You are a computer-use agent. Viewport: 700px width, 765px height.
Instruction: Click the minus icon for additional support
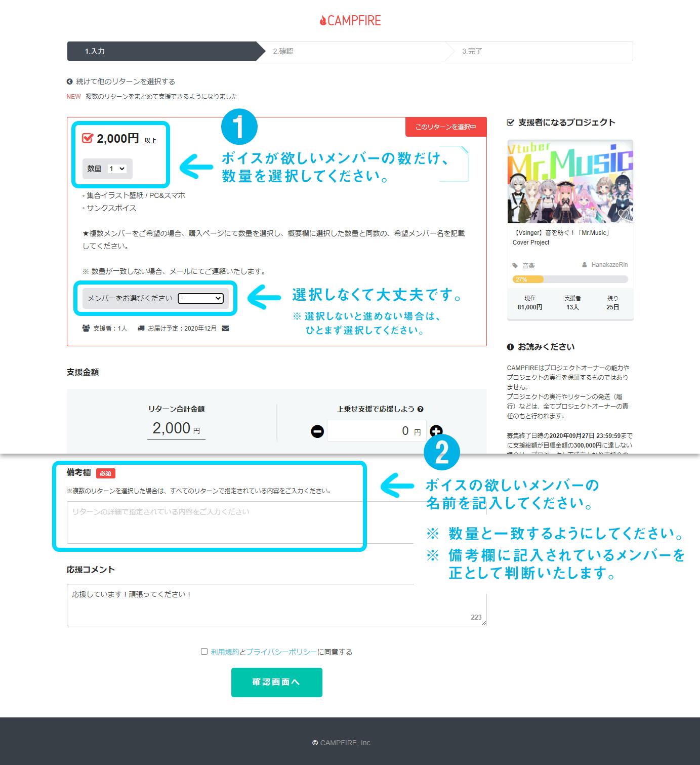pos(317,431)
